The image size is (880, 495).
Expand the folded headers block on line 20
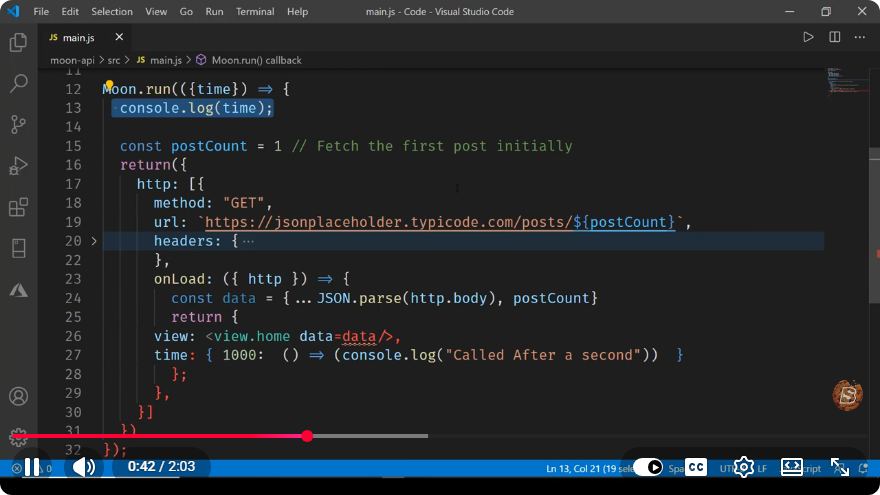click(x=94, y=241)
